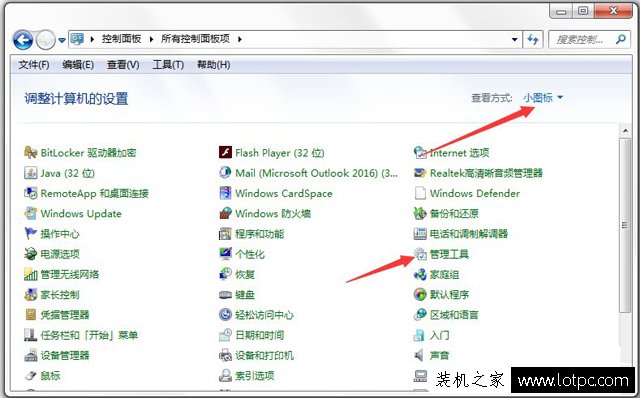Open the 工具(T) menu
The height and width of the screenshot is (398, 640).
point(168,65)
